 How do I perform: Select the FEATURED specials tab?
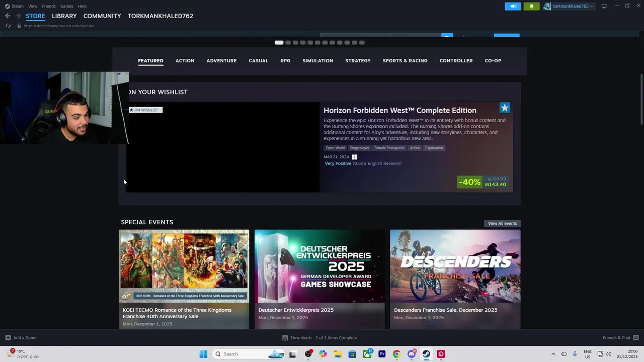[150, 61]
